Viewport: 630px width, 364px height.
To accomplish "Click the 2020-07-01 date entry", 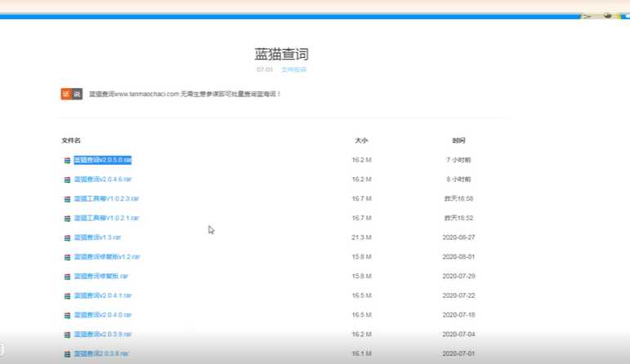I will [458, 354].
